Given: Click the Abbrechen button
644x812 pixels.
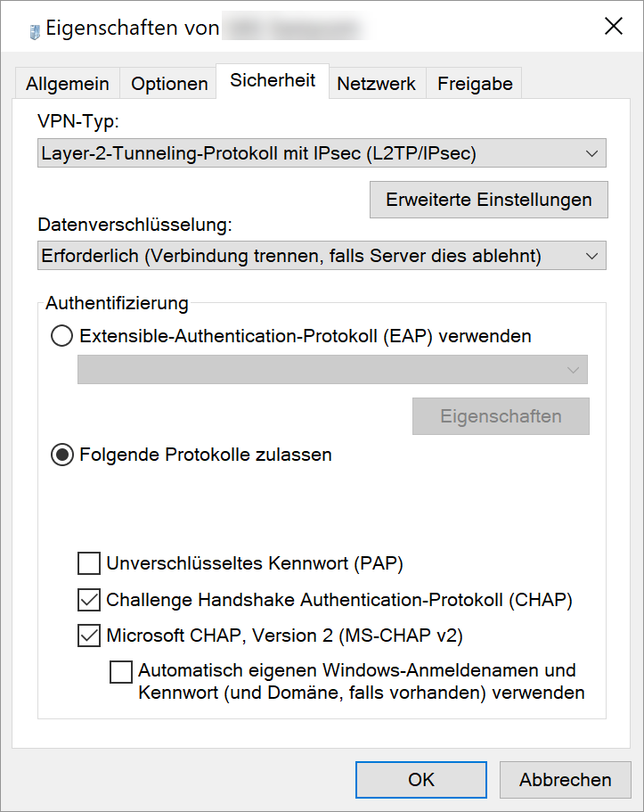Looking at the screenshot, I should point(566,780).
